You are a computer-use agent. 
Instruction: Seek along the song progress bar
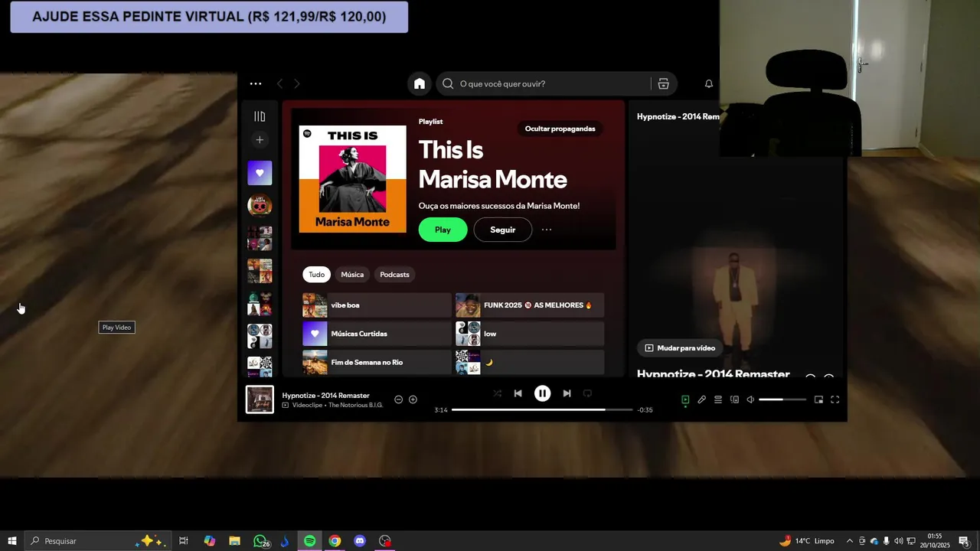543,410
